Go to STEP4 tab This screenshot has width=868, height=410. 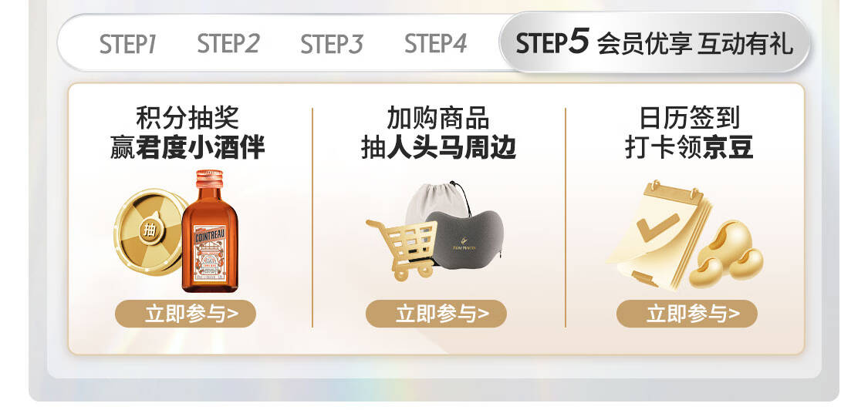436,44
